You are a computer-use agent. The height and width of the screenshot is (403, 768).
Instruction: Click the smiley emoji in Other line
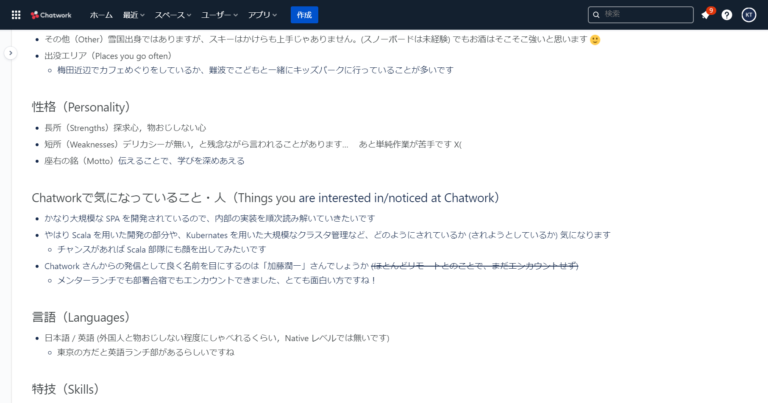pyautogui.click(x=595, y=39)
